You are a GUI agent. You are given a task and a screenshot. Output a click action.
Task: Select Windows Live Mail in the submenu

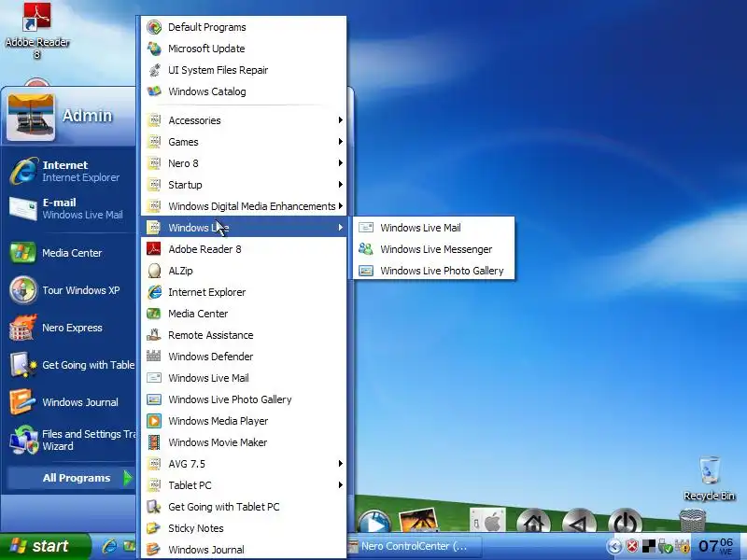pyautogui.click(x=433, y=228)
